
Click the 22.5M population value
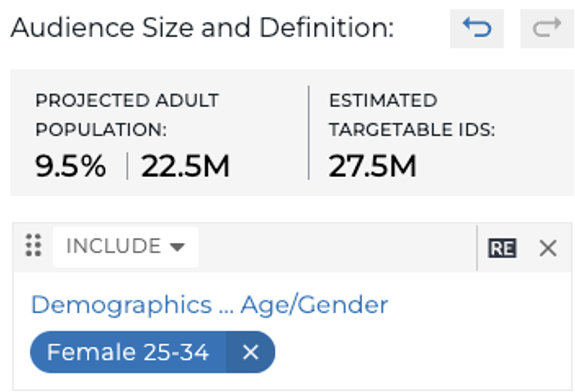pos(185,166)
